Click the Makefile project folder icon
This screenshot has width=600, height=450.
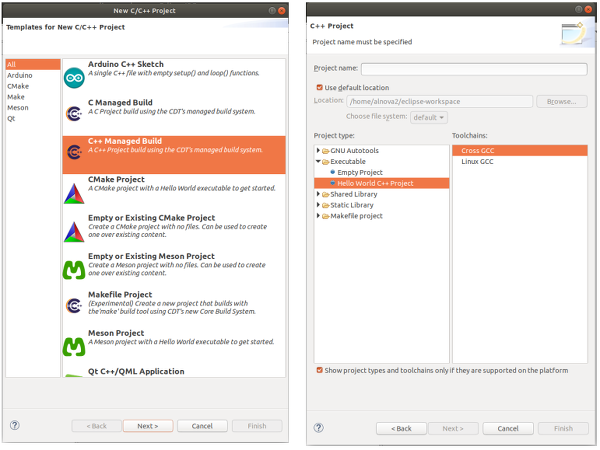[326, 216]
